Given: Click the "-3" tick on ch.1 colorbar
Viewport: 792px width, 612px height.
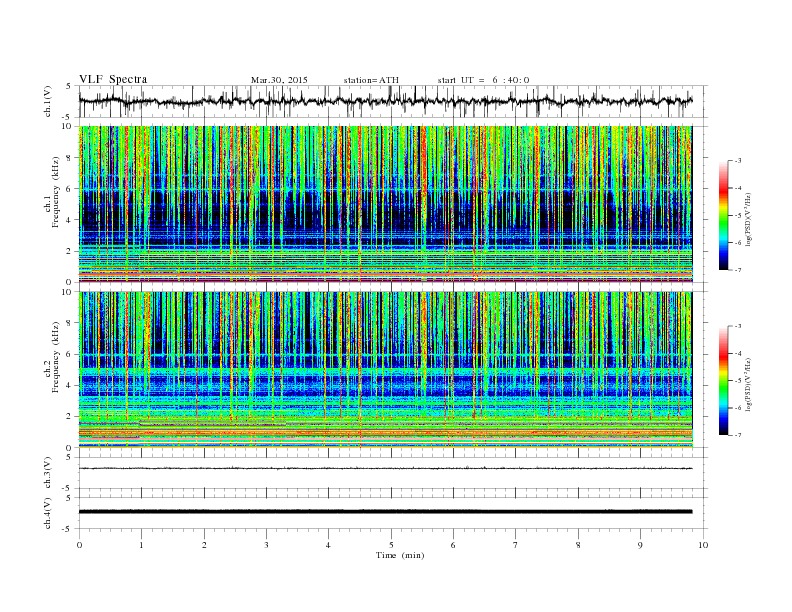Looking at the screenshot, I should 737,161.
